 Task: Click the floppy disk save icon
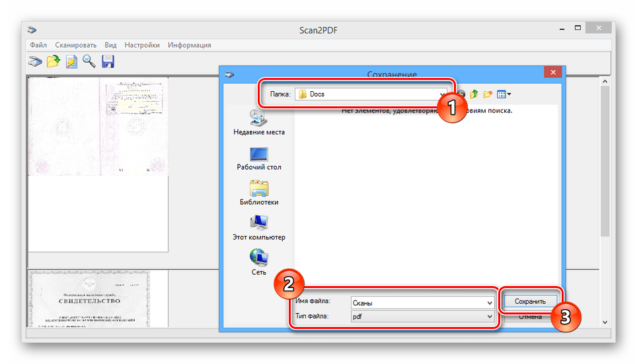(108, 61)
